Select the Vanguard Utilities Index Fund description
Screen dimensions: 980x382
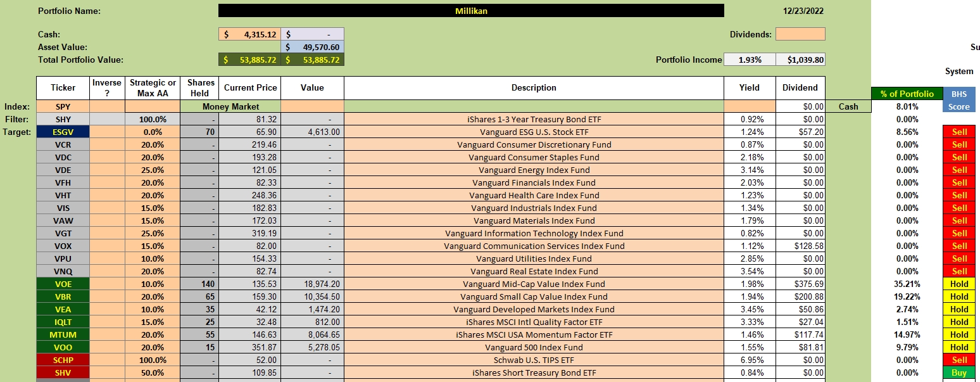coord(534,258)
